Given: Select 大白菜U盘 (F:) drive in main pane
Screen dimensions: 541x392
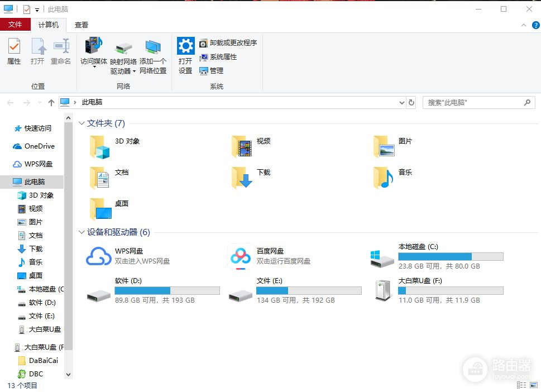Looking at the screenshot, I should tap(438, 290).
